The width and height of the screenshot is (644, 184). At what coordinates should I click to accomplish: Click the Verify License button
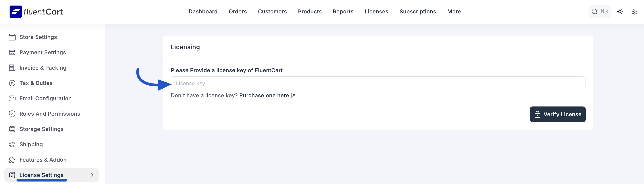(x=557, y=114)
